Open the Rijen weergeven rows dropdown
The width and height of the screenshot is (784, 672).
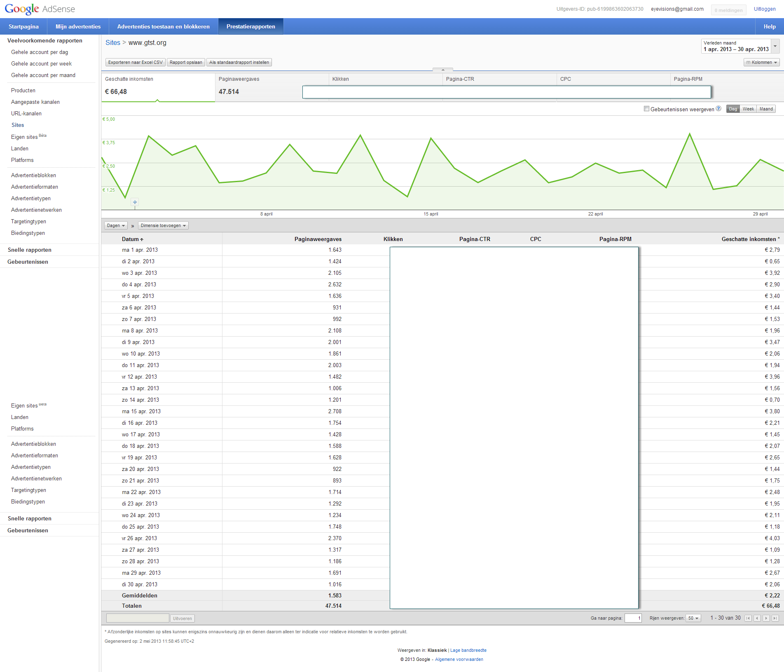click(693, 618)
